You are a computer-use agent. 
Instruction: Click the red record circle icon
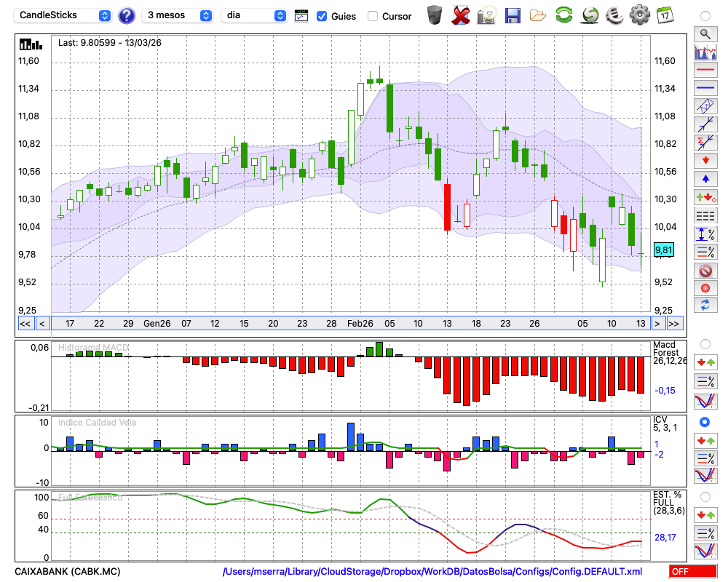705,288
